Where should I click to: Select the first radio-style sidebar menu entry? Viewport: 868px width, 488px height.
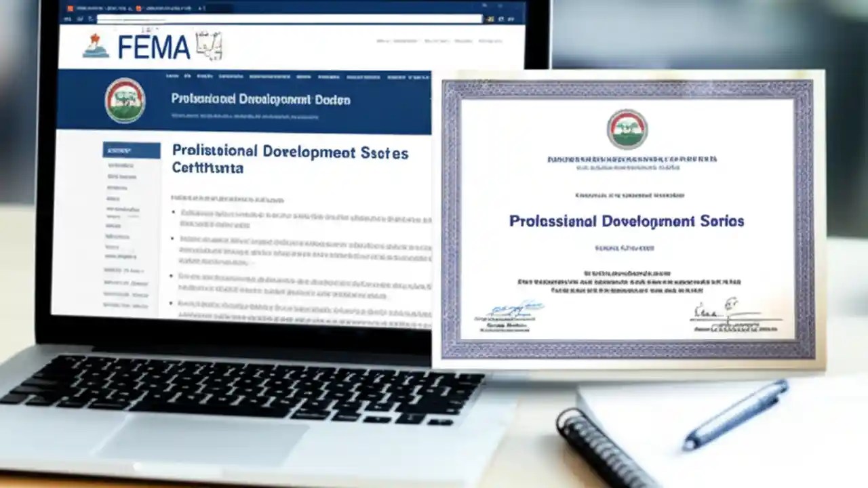coord(122,165)
